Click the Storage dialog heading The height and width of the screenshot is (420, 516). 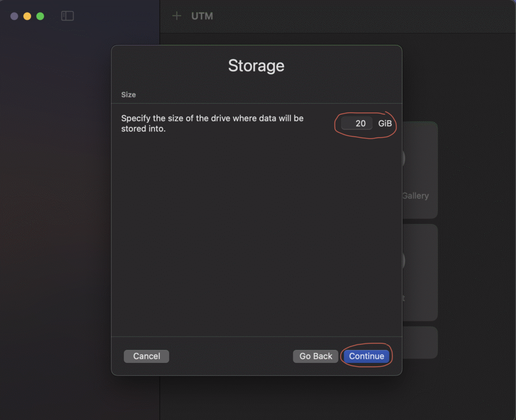[256, 65]
